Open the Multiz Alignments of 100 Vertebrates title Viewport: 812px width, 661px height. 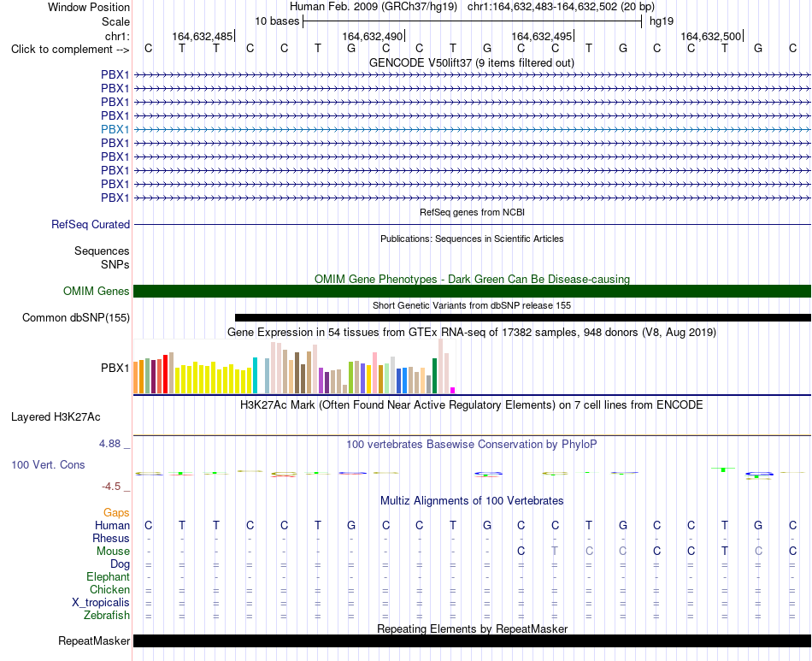(472, 501)
